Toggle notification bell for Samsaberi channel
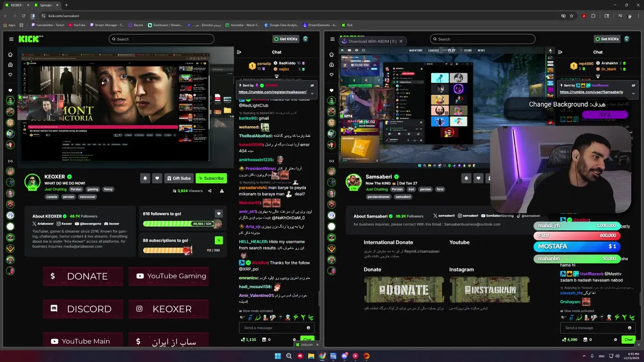Viewport: 644px width, 362px height. [466, 178]
